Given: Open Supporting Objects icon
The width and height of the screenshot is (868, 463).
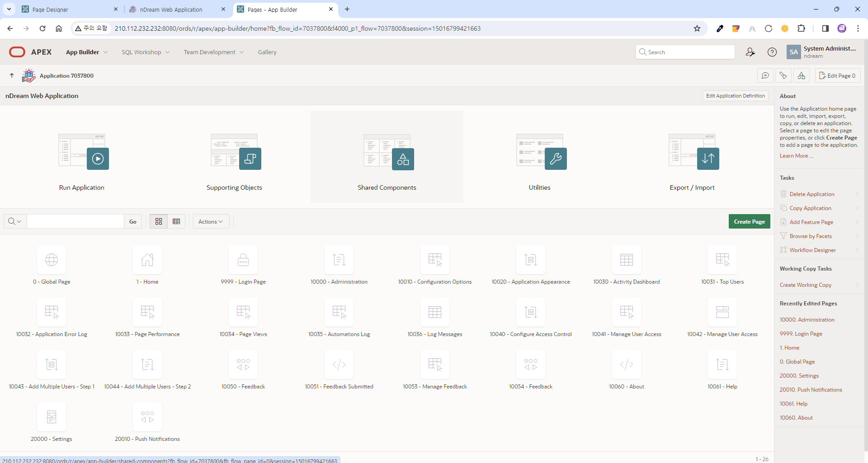Looking at the screenshot, I should (236, 152).
